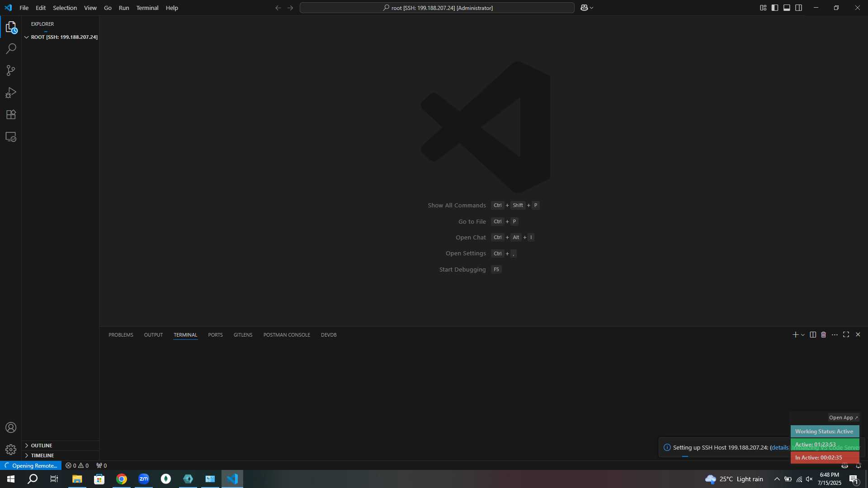
Task: Open the Windows Start menu
Action: tap(11, 479)
